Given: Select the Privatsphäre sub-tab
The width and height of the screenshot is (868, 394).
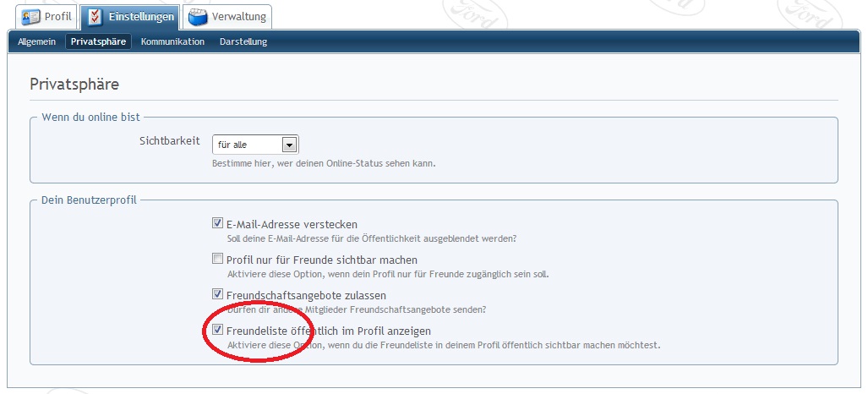Looking at the screenshot, I should (98, 41).
